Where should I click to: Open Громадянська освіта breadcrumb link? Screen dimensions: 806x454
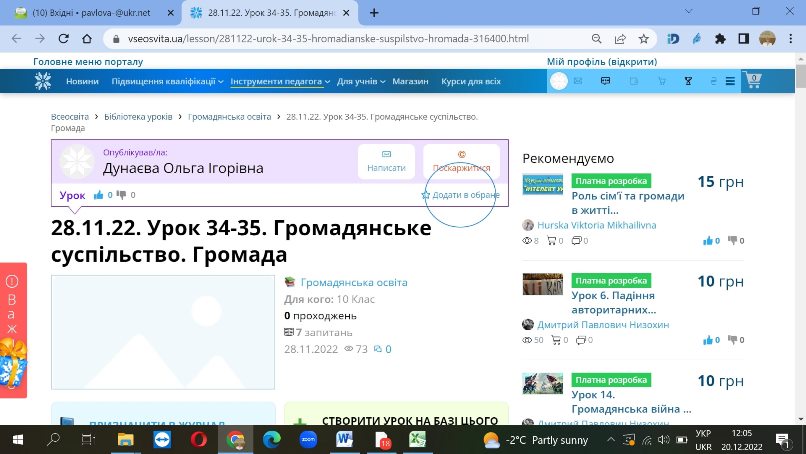click(x=229, y=117)
